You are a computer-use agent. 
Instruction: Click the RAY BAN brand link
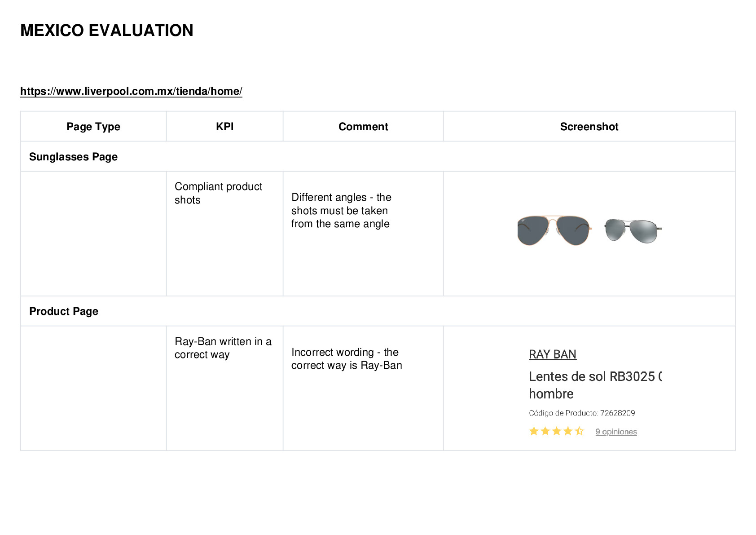[552, 354]
